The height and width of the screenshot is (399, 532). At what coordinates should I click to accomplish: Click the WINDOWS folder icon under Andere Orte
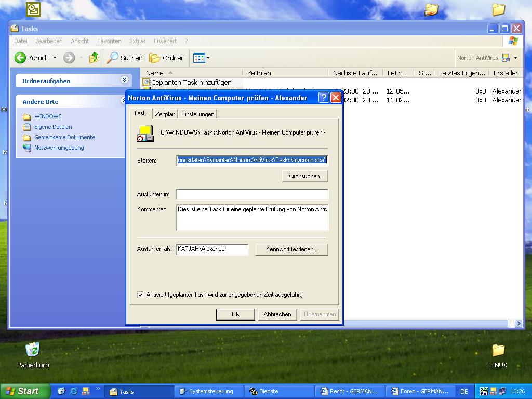(x=27, y=117)
